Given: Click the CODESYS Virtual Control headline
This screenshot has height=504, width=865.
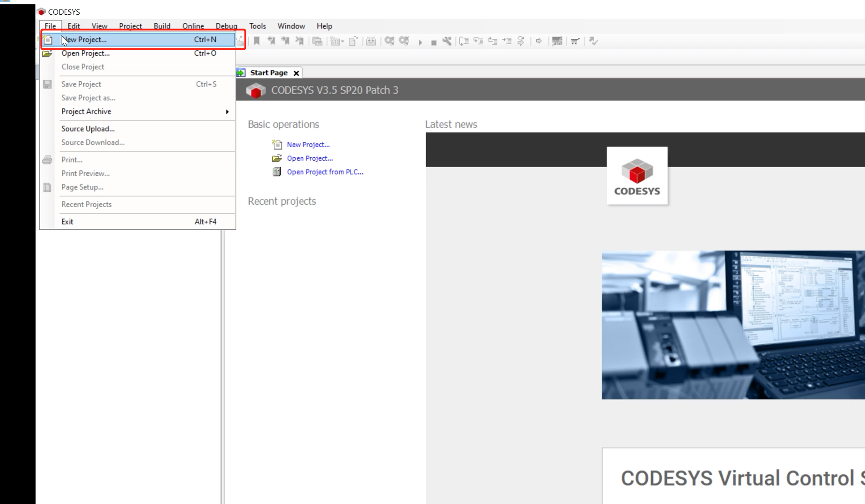Looking at the screenshot, I should (742, 478).
